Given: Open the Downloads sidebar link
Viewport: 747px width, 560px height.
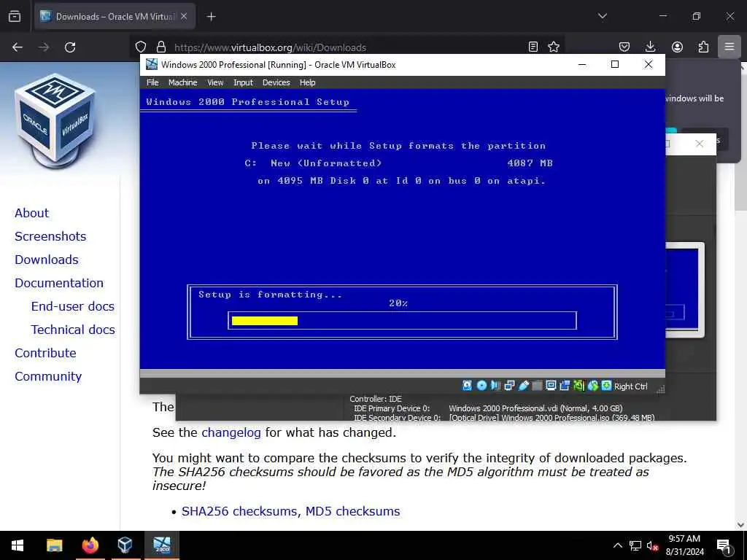Looking at the screenshot, I should pos(47,260).
